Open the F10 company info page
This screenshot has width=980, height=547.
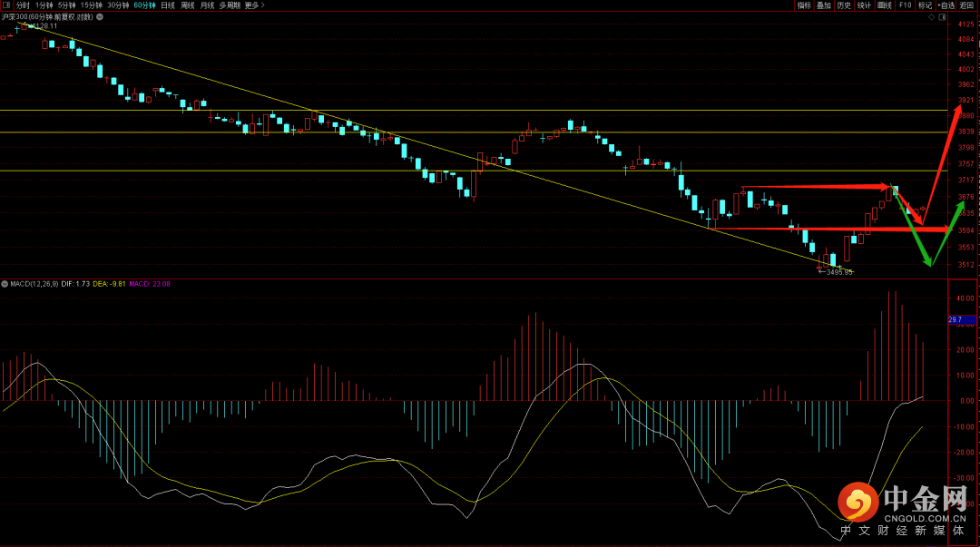[905, 5]
